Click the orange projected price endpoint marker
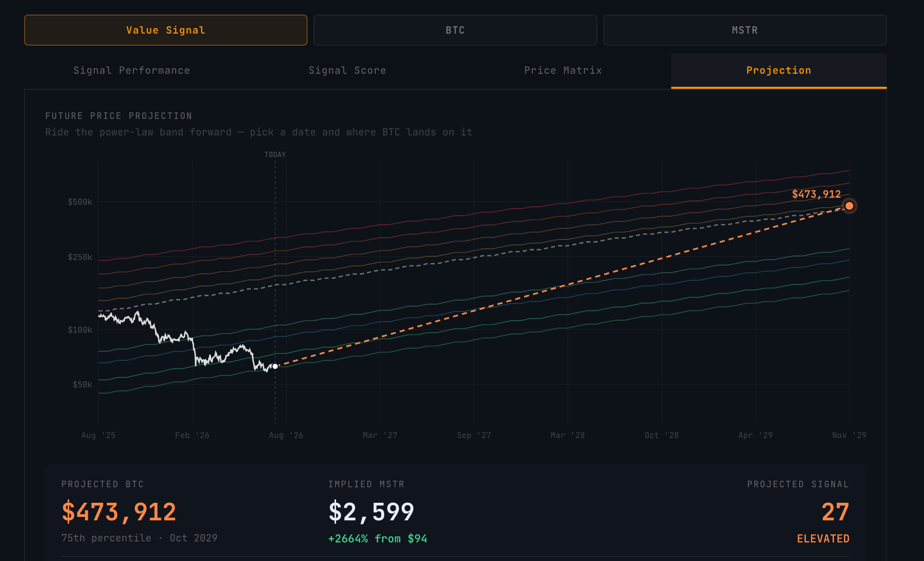 pyautogui.click(x=849, y=206)
